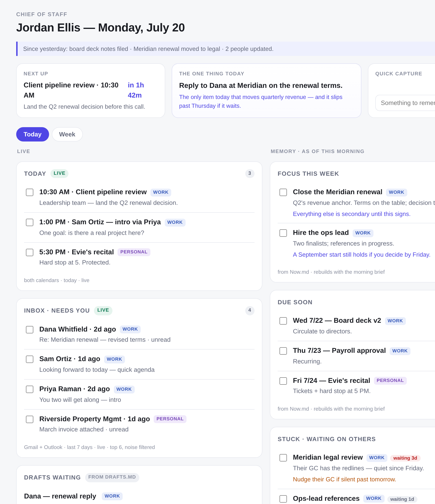Switch to the Today tab
Image resolution: width=435 pixels, height=504 pixels.
click(32, 134)
